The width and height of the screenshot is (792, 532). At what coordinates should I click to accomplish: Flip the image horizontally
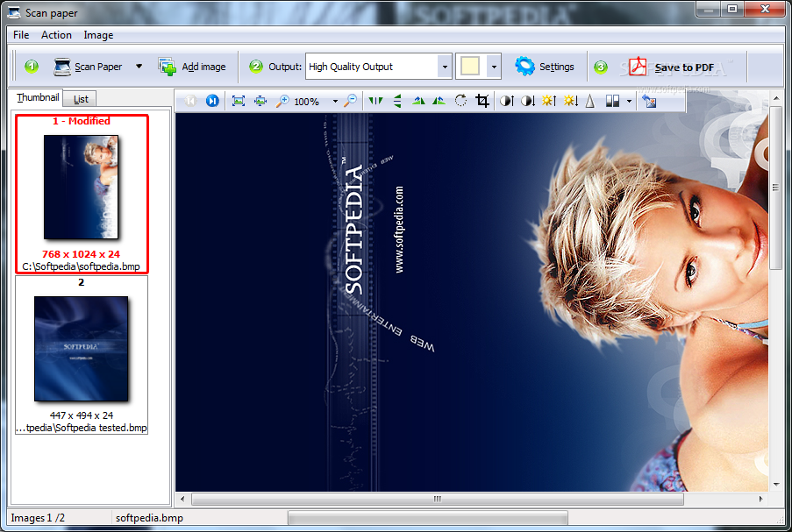click(x=375, y=101)
